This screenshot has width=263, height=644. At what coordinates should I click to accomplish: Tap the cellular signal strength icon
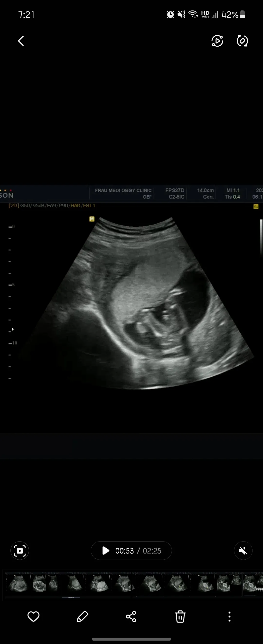point(215,14)
